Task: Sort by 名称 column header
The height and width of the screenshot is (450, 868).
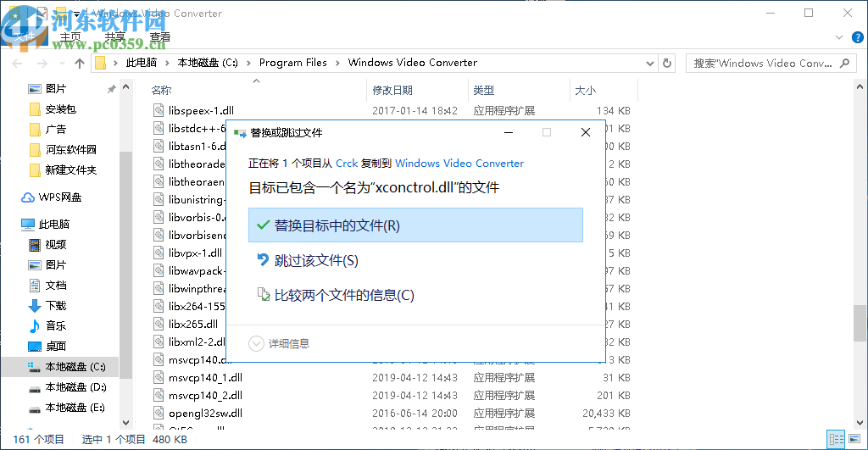Action: [x=161, y=90]
